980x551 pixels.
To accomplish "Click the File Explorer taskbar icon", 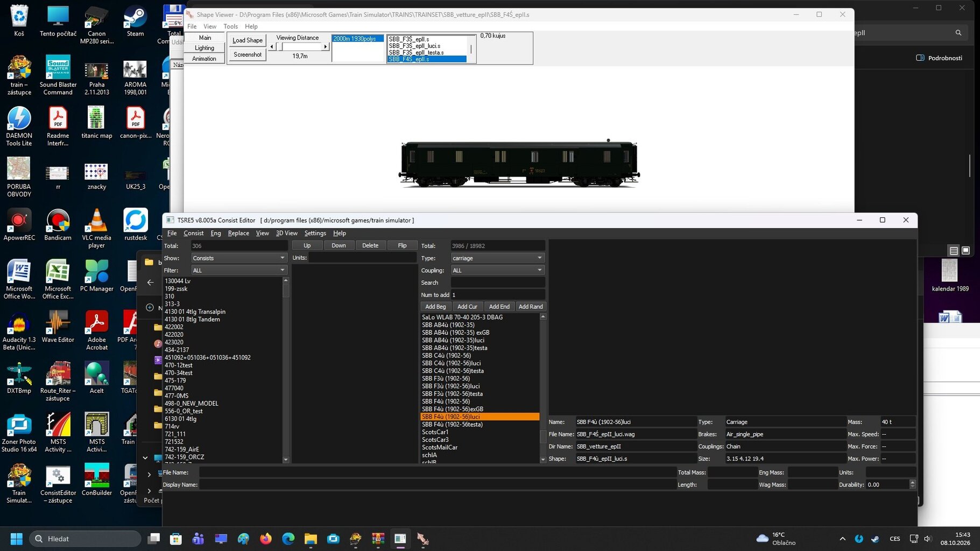I will [311, 539].
